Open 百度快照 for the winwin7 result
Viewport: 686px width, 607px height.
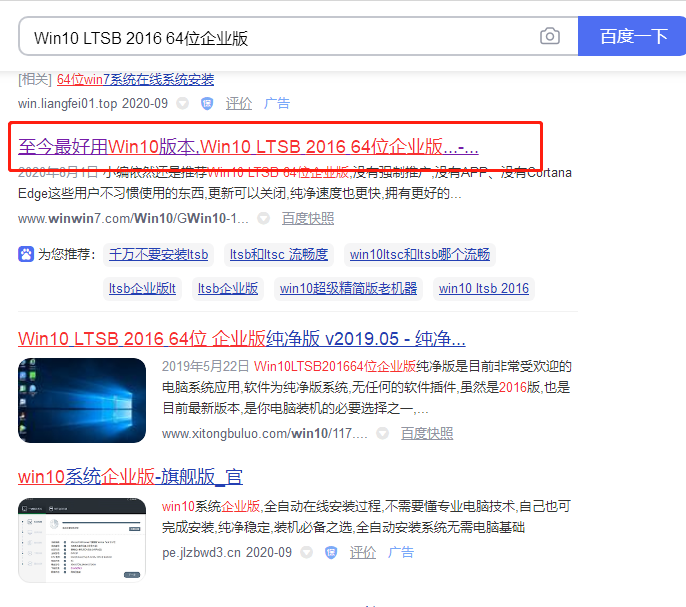coord(307,218)
